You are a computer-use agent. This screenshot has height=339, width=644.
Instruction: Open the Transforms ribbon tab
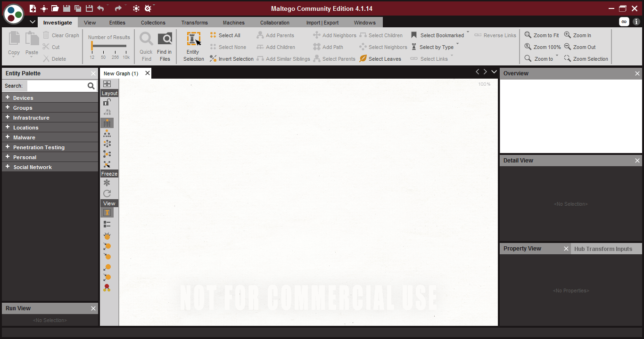click(195, 23)
